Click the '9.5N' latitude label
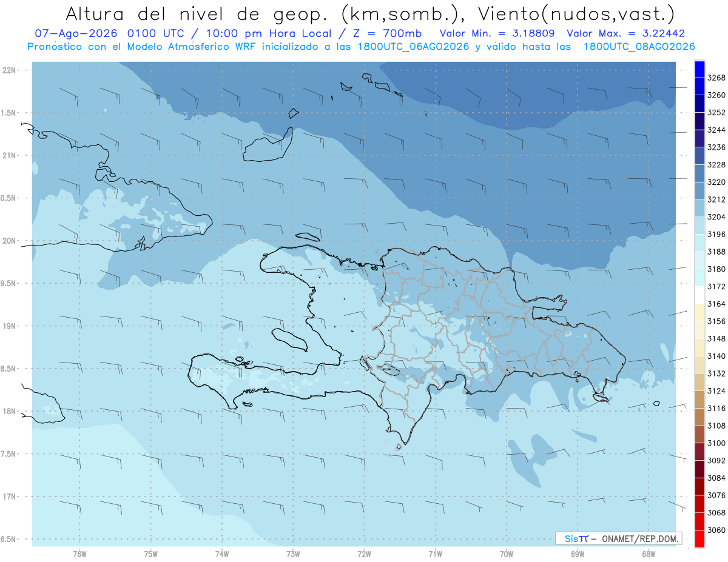Screen dimensions: 728x562 pos(8,284)
